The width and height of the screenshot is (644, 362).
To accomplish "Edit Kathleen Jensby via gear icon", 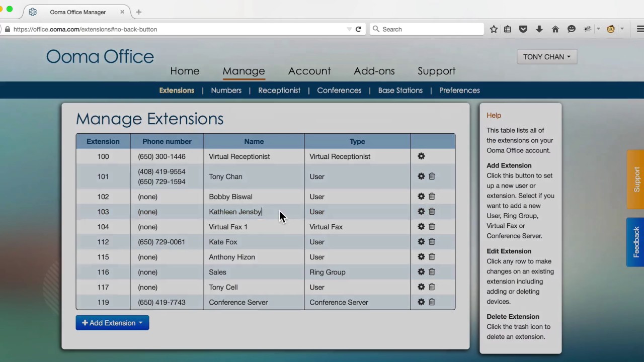I will [421, 212].
